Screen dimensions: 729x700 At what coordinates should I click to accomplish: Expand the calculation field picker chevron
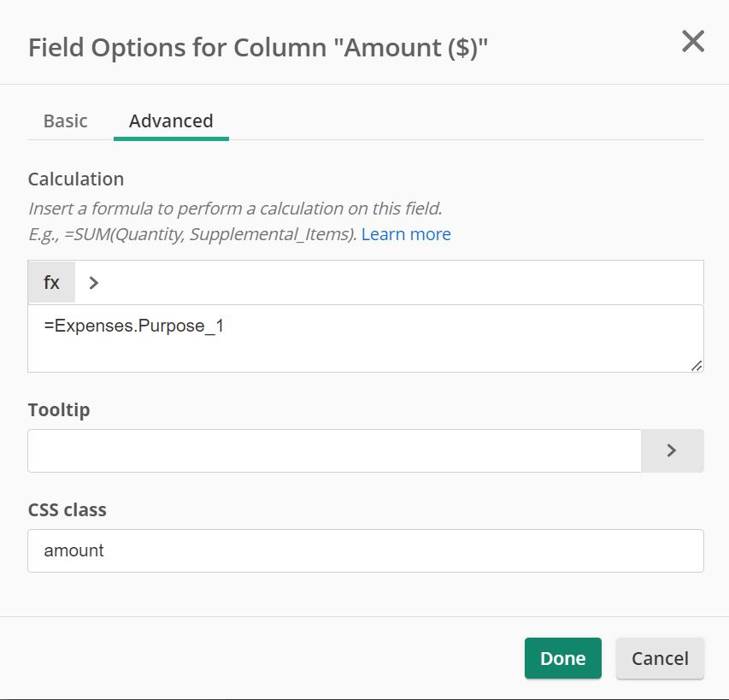(x=93, y=283)
